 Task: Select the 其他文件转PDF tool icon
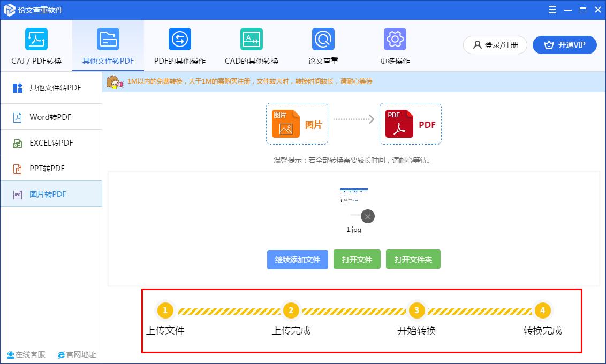109,39
